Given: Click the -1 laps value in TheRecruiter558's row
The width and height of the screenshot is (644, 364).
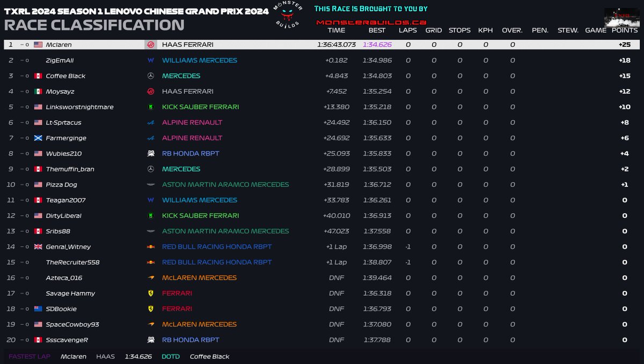Looking at the screenshot, I should pyautogui.click(x=408, y=263).
